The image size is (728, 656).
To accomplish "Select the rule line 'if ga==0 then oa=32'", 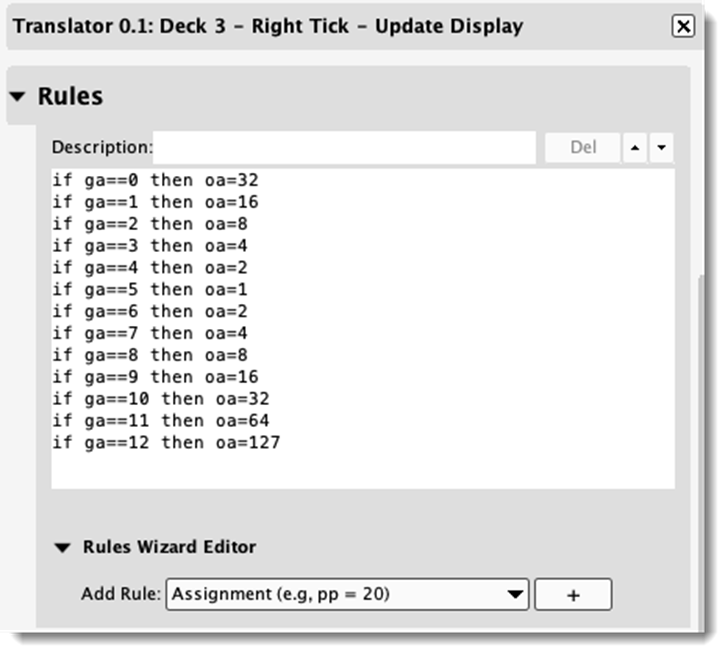I will click(x=156, y=181).
